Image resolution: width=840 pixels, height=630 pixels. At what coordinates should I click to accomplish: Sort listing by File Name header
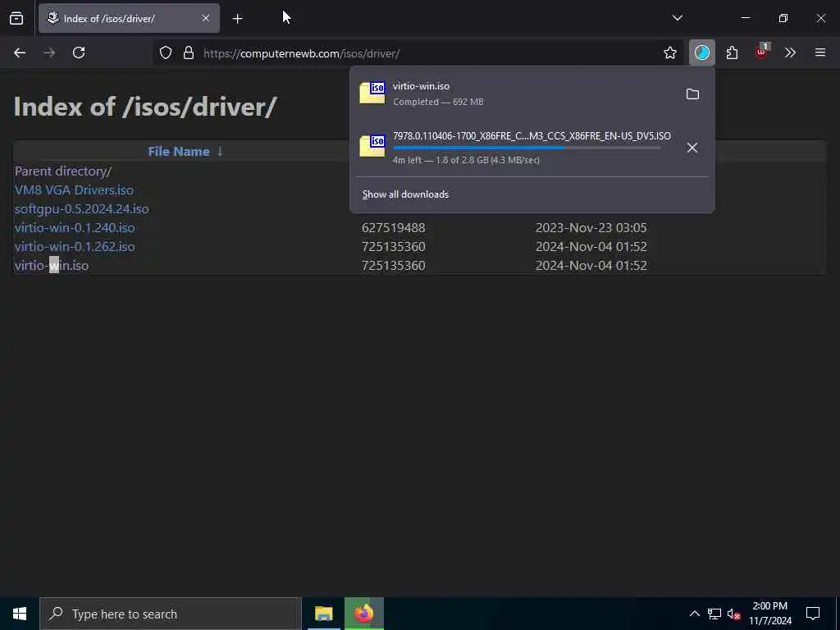178,152
